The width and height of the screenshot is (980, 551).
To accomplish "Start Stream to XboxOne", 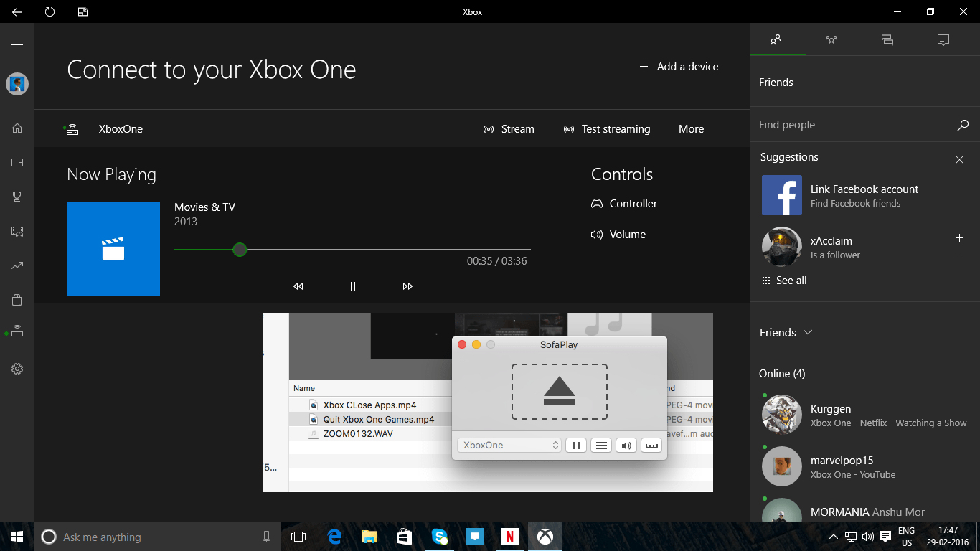I will [x=509, y=129].
